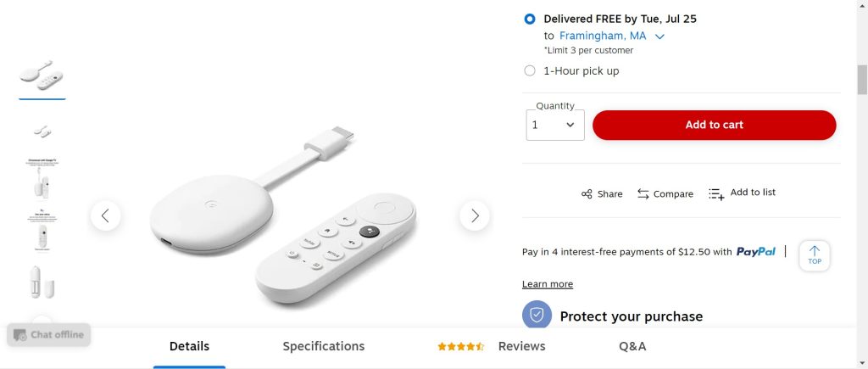Image resolution: width=868 pixels, height=369 pixels.
Task: Select the Delivered FREE radio option
Action: pyautogui.click(x=530, y=19)
